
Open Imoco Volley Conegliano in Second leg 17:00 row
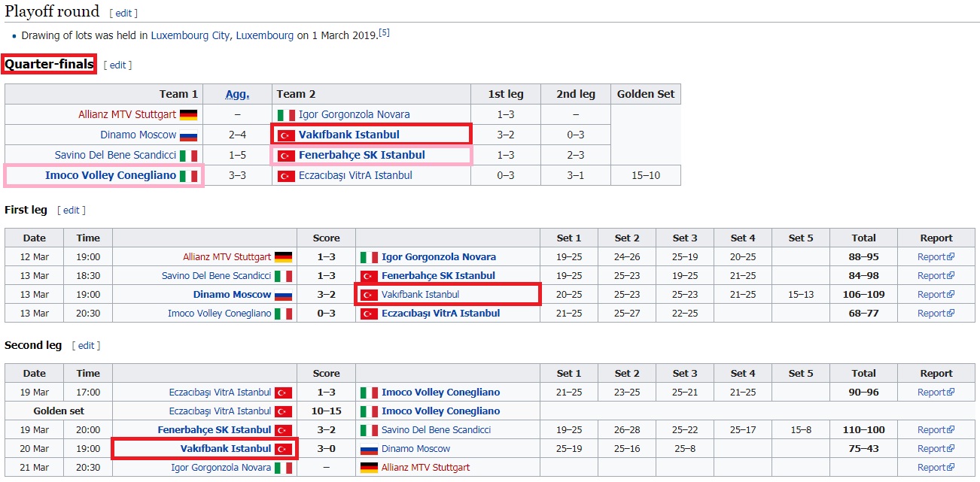[440, 393]
